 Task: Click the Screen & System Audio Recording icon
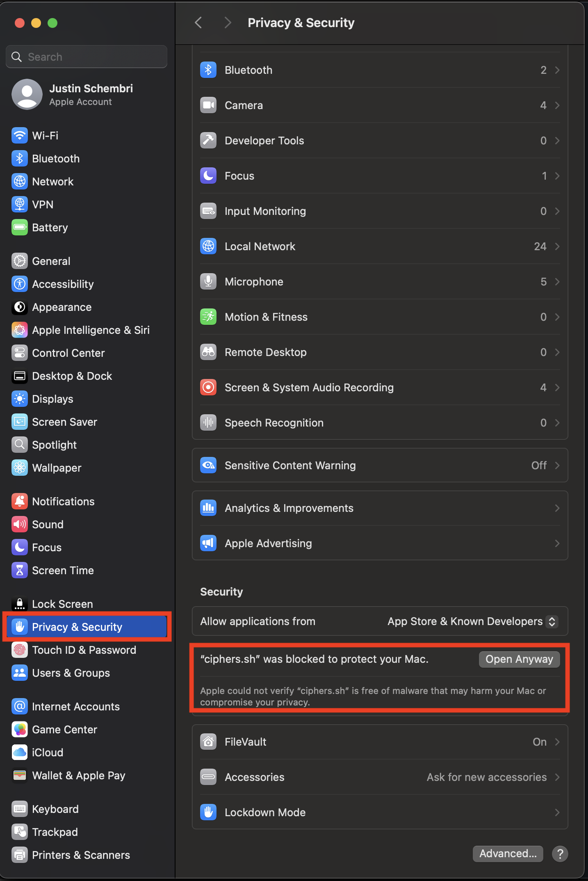[208, 388]
